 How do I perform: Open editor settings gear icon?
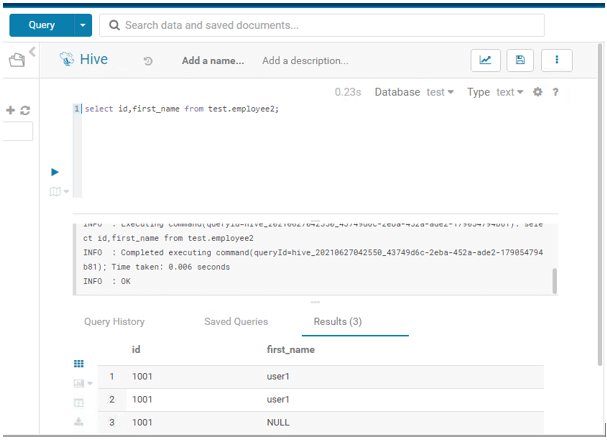click(537, 92)
